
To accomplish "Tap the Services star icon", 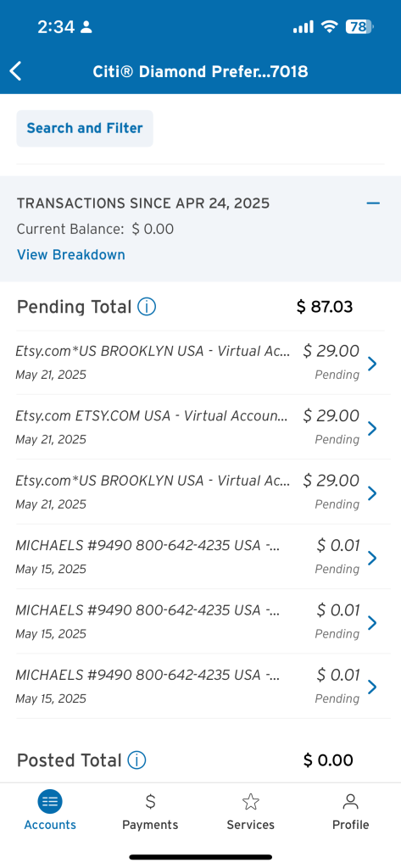I will 250,801.
